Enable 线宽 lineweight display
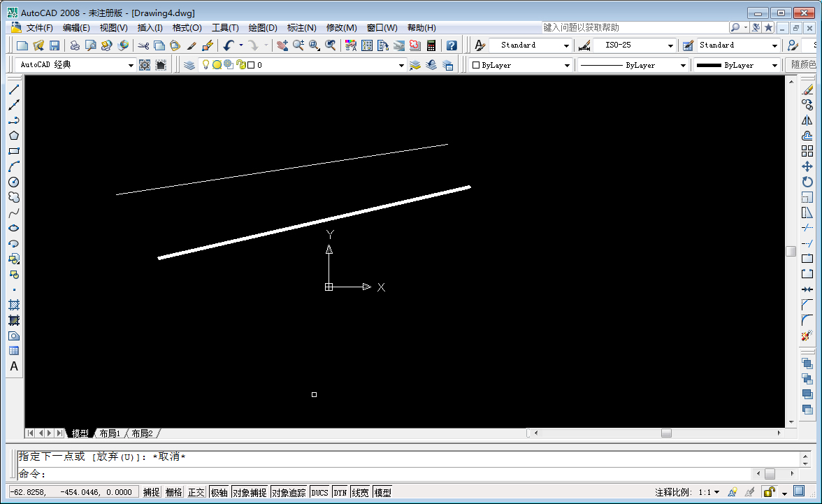The image size is (822, 504). (361, 491)
